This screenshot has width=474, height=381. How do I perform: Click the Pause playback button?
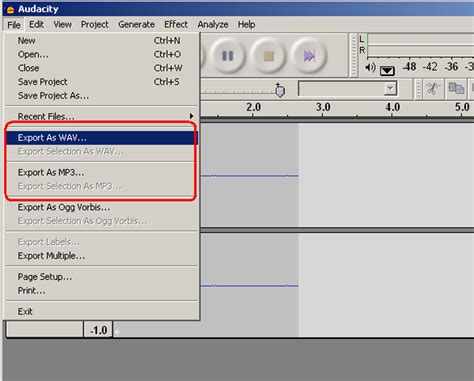pyautogui.click(x=228, y=56)
